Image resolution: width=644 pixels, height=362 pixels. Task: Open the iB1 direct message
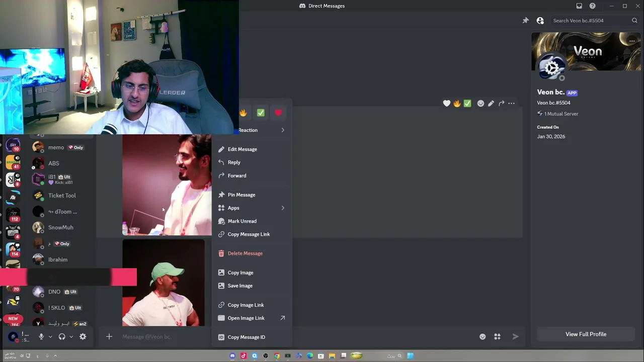(63, 179)
